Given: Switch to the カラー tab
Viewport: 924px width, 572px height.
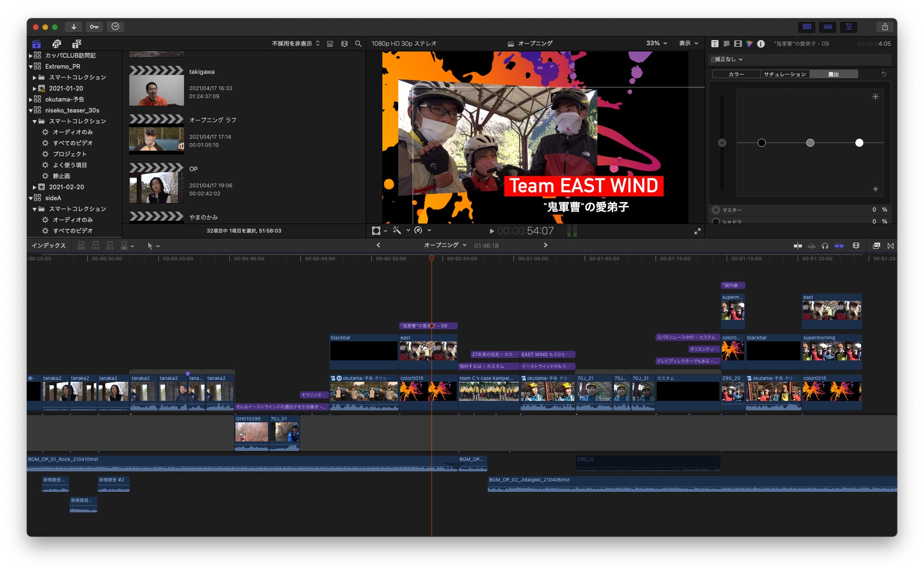Looking at the screenshot, I should pos(736,74).
